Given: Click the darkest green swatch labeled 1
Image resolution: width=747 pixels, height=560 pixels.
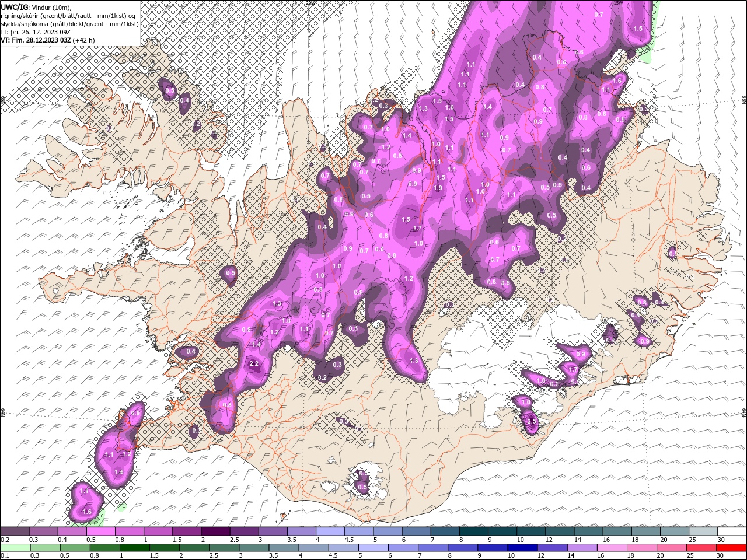Looking at the screenshot, I should point(135,547).
